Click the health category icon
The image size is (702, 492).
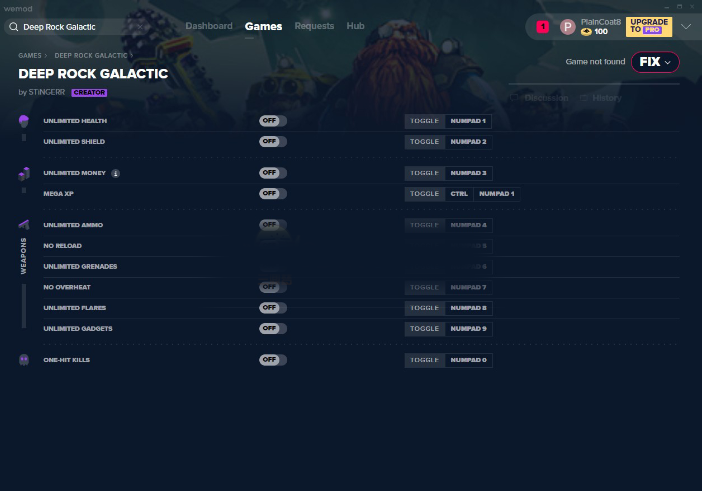pos(24,121)
